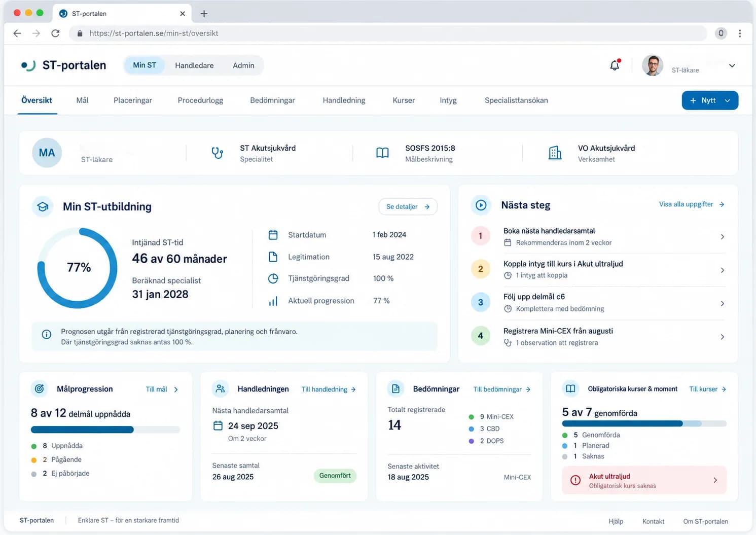Click the stethoscope icon by ST Akutsjukvård
The width and height of the screenshot is (756, 535).
(217, 153)
